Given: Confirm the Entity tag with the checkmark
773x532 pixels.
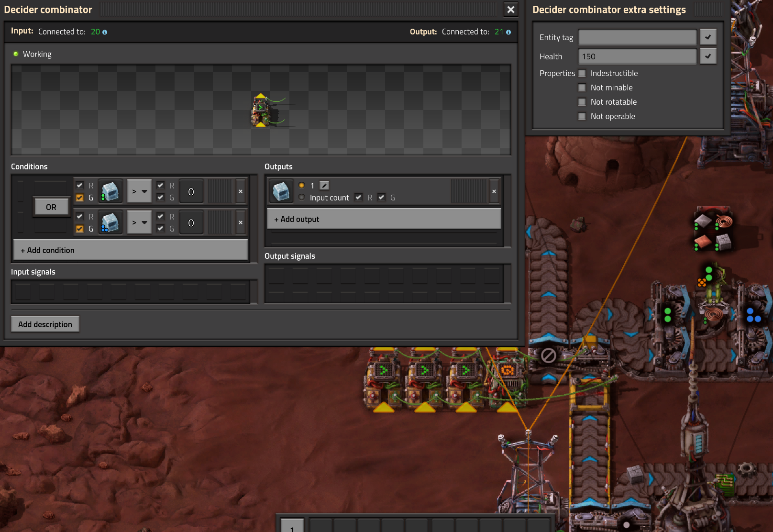Looking at the screenshot, I should [708, 37].
